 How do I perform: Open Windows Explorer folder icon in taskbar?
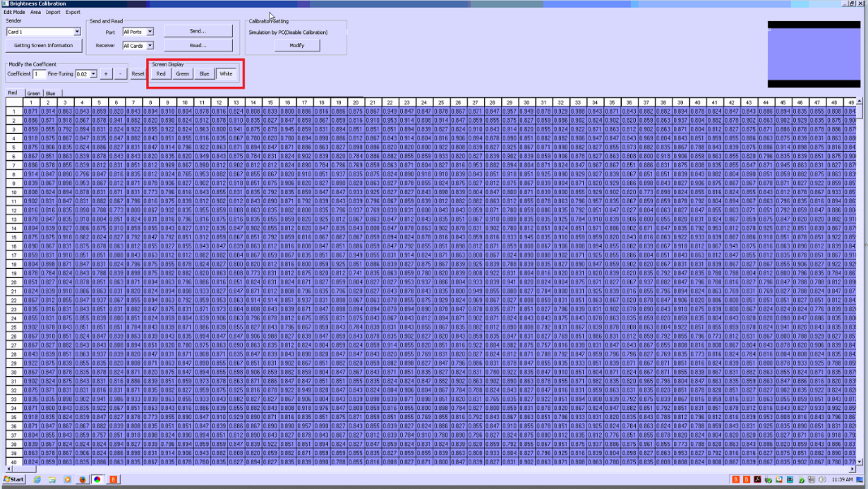(52, 479)
